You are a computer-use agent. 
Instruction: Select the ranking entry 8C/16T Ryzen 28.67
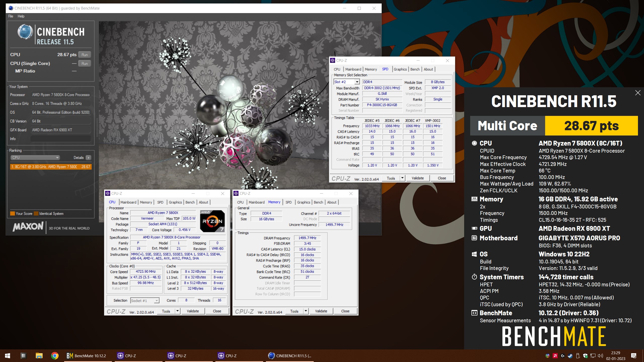pos(51,167)
